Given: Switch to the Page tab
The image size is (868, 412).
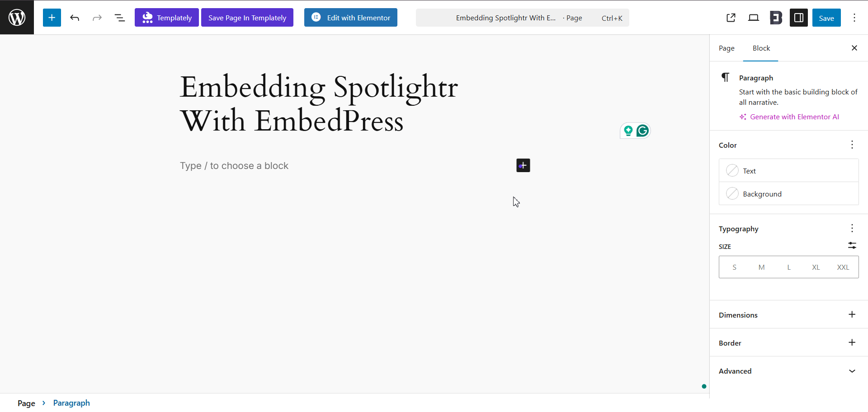Looking at the screenshot, I should (726, 48).
